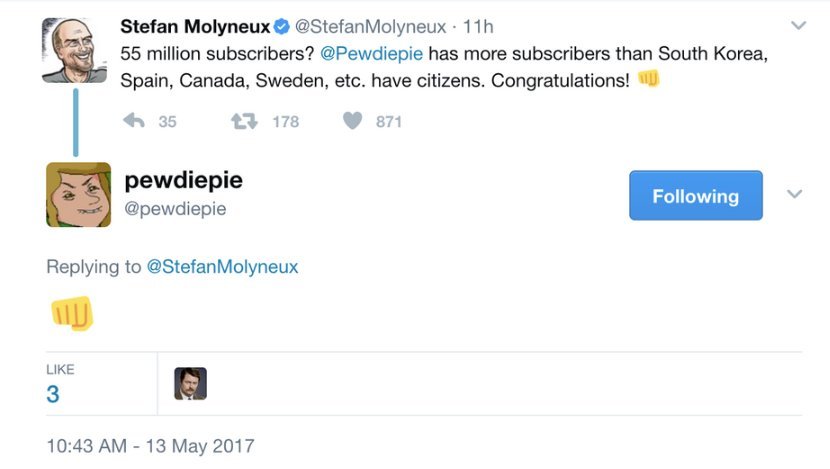View the profile of the user who liked
The width and height of the screenshot is (830, 469).
tap(190, 383)
